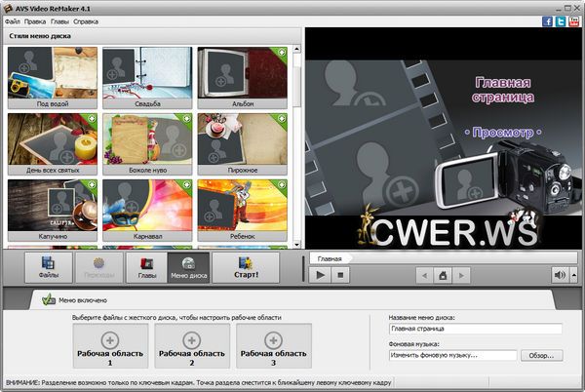This screenshot has height=392, width=585.
Task: Play the preview
Action: tap(320, 276)
